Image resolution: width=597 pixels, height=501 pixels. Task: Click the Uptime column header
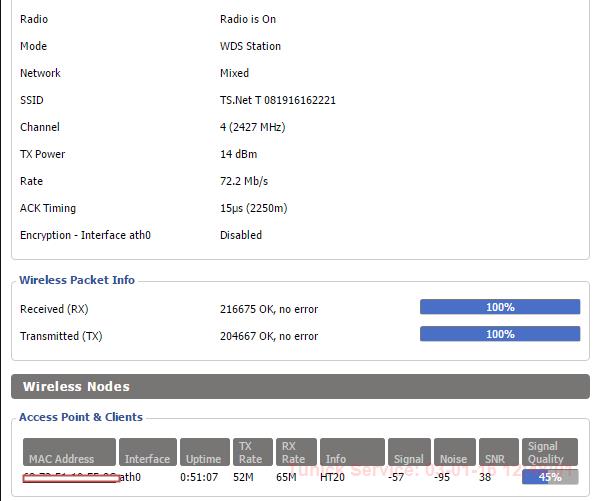click(205, 452)
